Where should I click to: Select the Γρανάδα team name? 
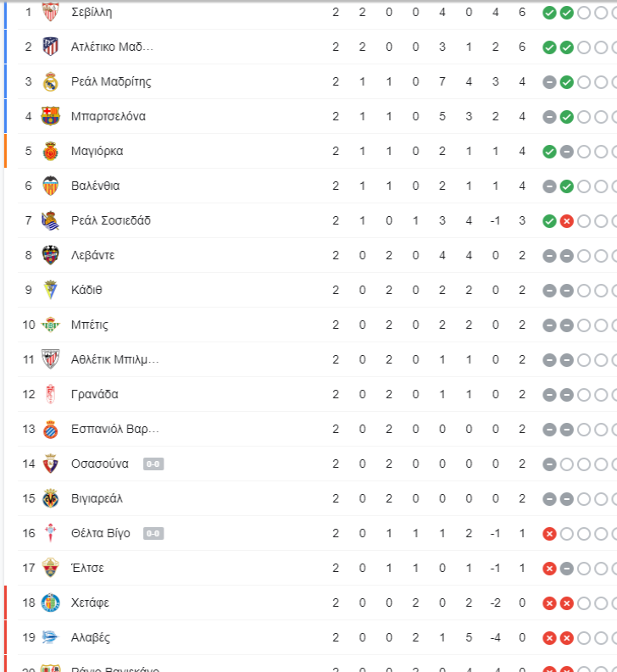pos(94,394)
